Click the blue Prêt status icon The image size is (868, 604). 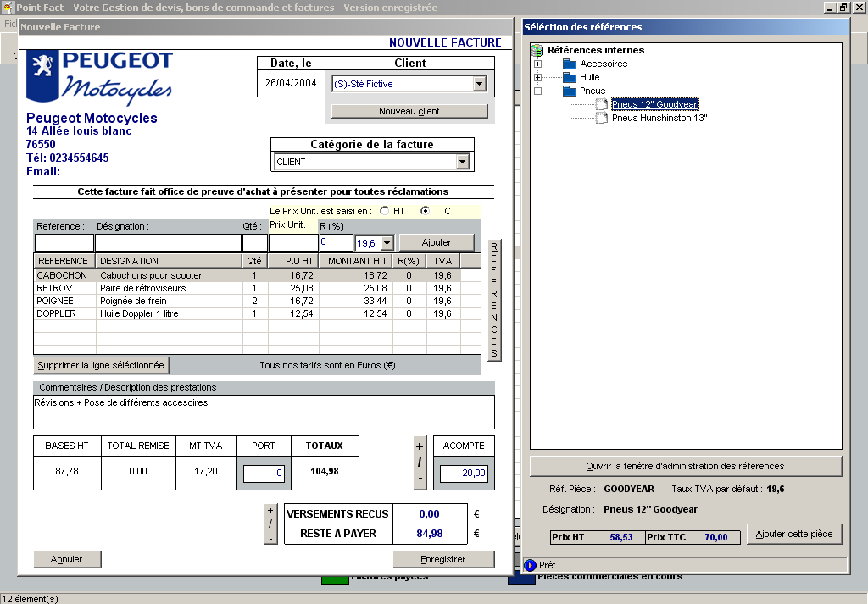tap(531, 565)
